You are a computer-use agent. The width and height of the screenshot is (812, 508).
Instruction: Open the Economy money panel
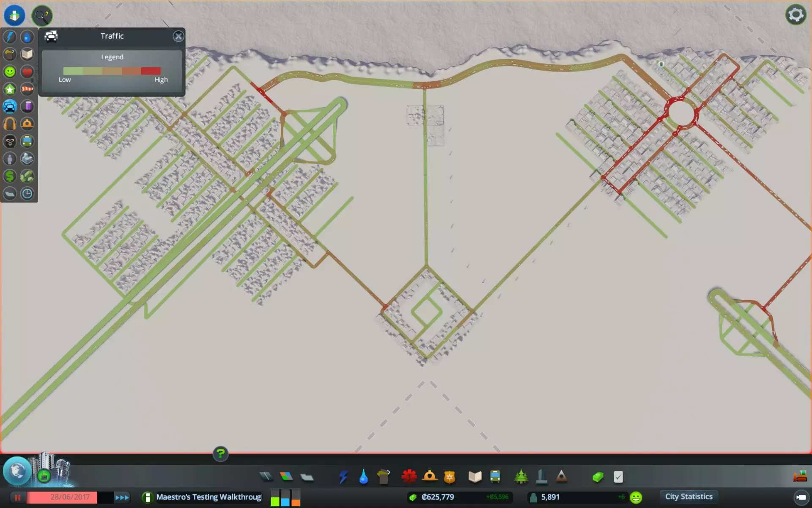click(x=598, y=477)
